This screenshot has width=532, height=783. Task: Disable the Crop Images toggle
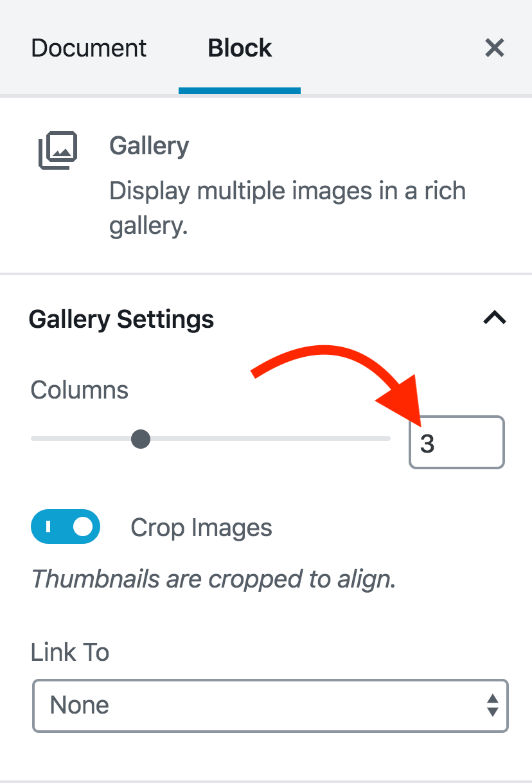(x=66, y=527)
